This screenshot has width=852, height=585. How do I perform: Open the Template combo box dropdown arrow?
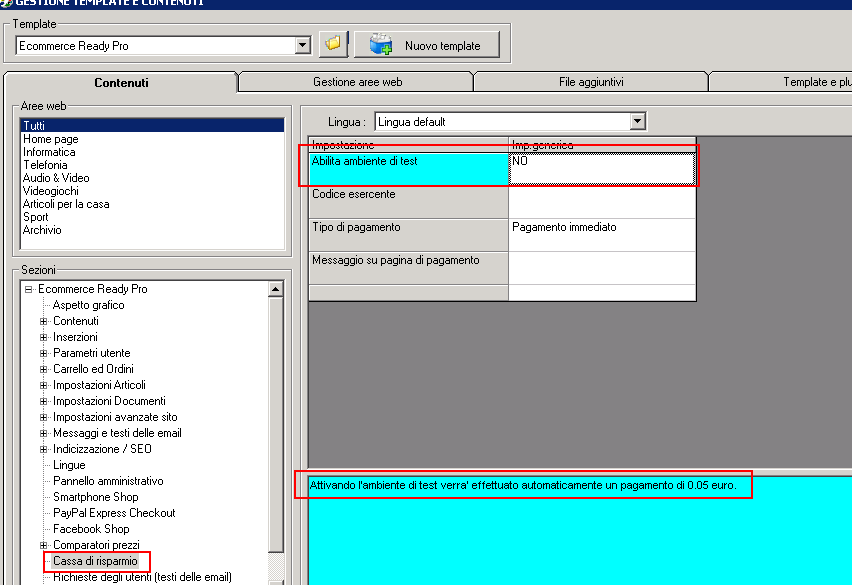click(x=303, y=46)
